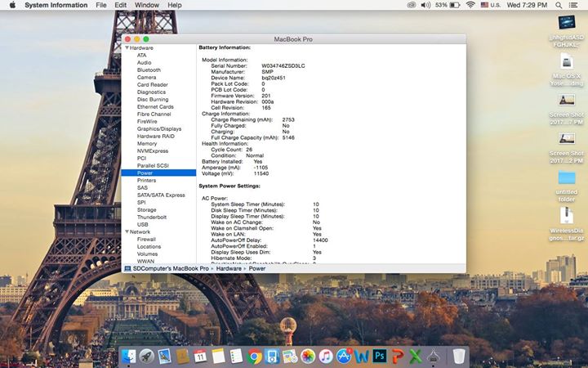The height and width of the screenshot is (368, 588).
Task: Click Hardware in the bottom path bar
Action: click(x=229, y=268)
